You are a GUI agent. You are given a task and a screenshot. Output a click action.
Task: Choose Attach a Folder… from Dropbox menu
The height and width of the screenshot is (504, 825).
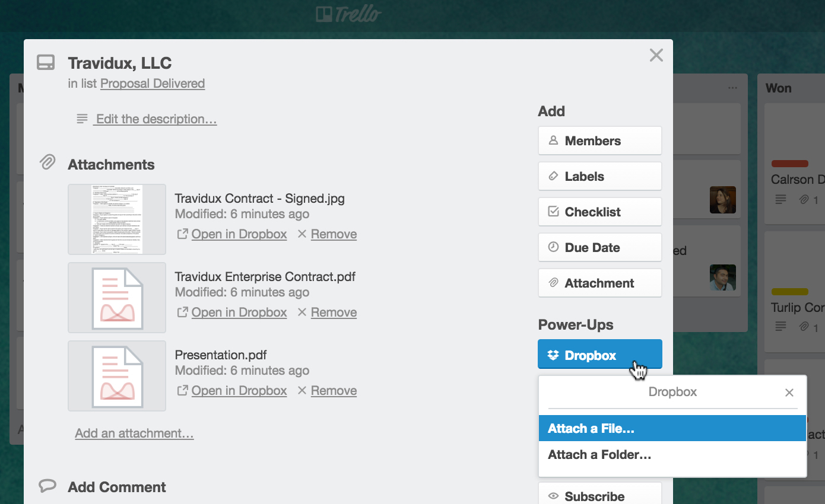599,455
